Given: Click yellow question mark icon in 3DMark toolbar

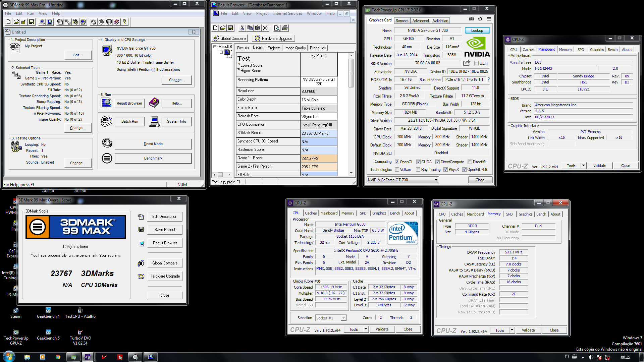Looking at the screenshot, I should tap(124, 22).
